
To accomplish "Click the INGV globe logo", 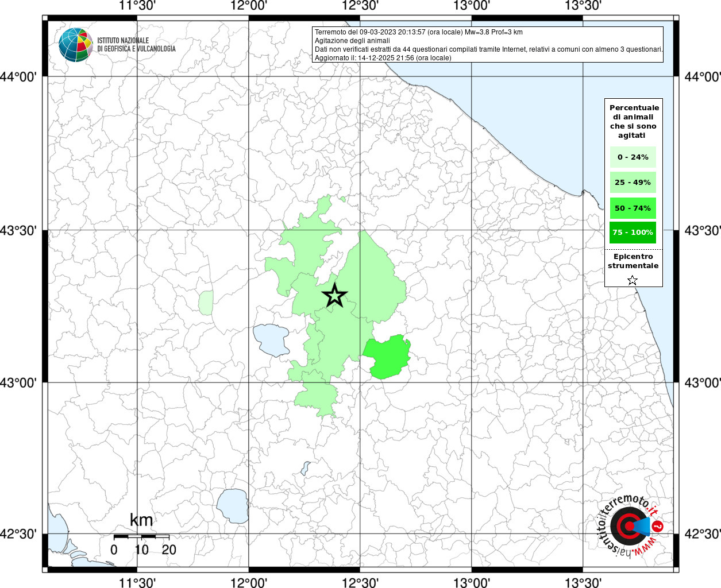I will pyautogui.click(x=76, y=45).
